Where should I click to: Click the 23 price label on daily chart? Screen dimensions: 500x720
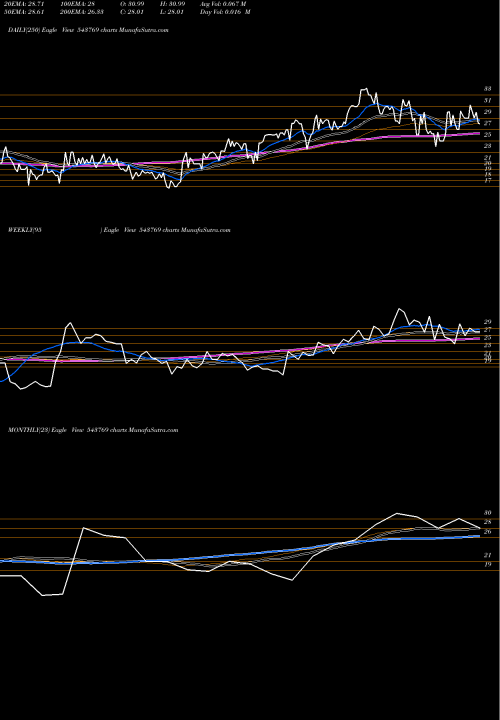coord(488,146)
